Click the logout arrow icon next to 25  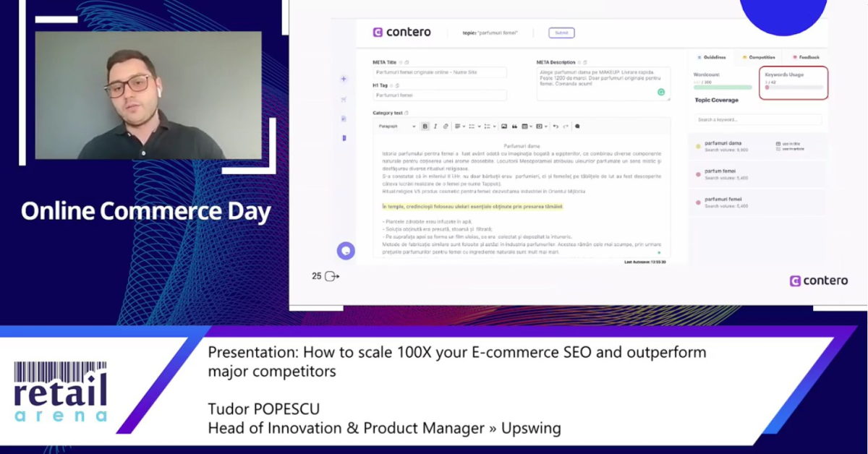coord(333,276)
